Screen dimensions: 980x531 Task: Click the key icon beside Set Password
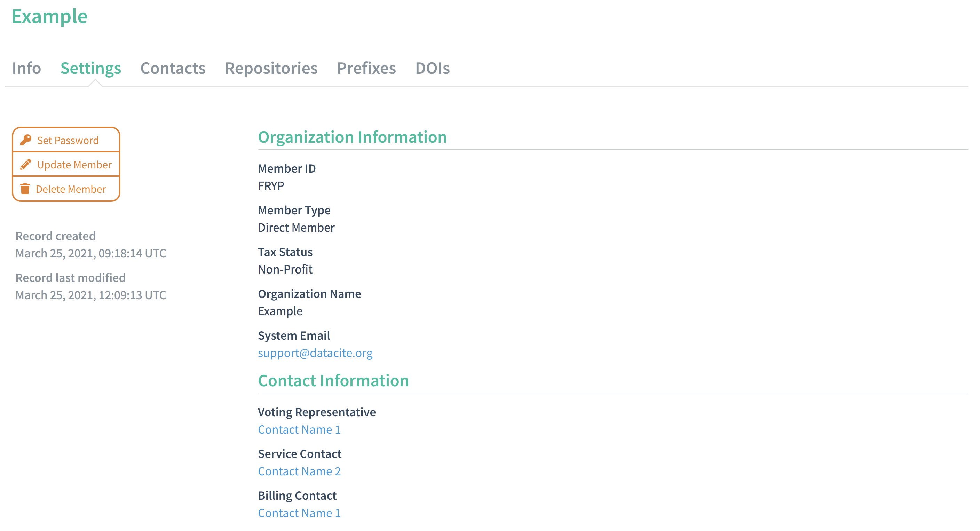click(x=25, y=140)
